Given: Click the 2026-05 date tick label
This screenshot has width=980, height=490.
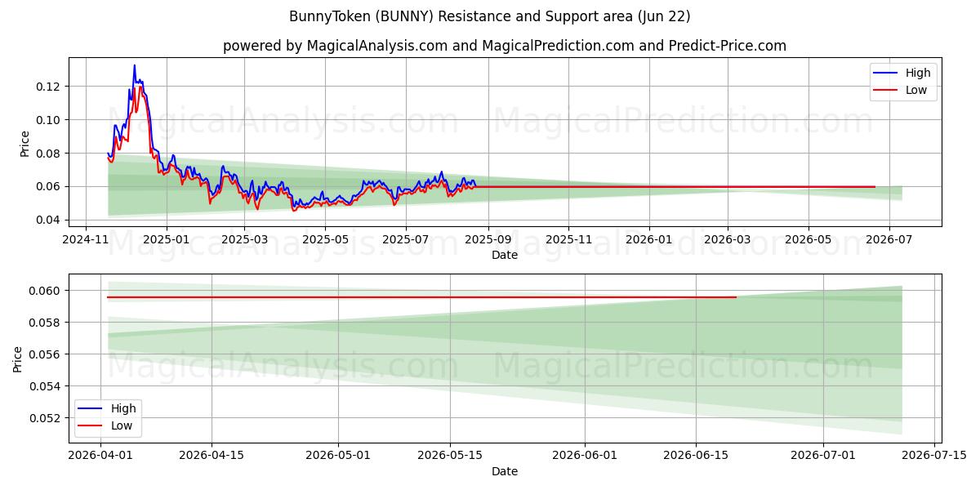Looking at the screenshot, I should pos(808,240).
